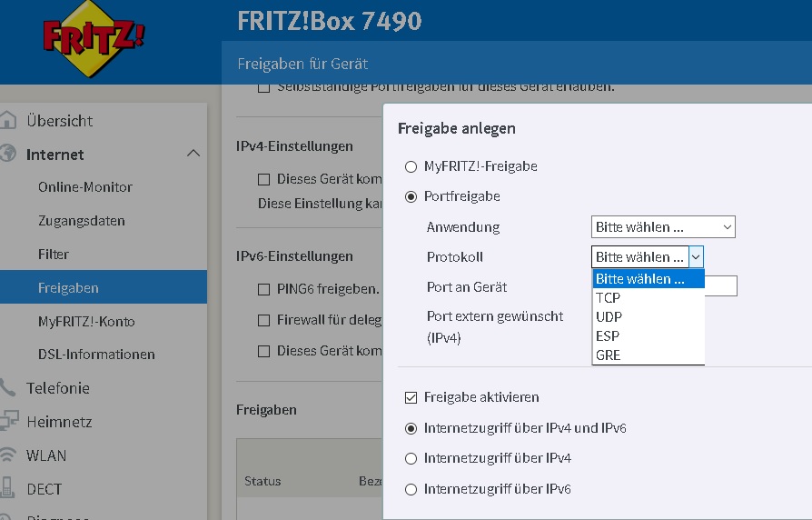Click the Heimnetz network icon

click(9, 421)
